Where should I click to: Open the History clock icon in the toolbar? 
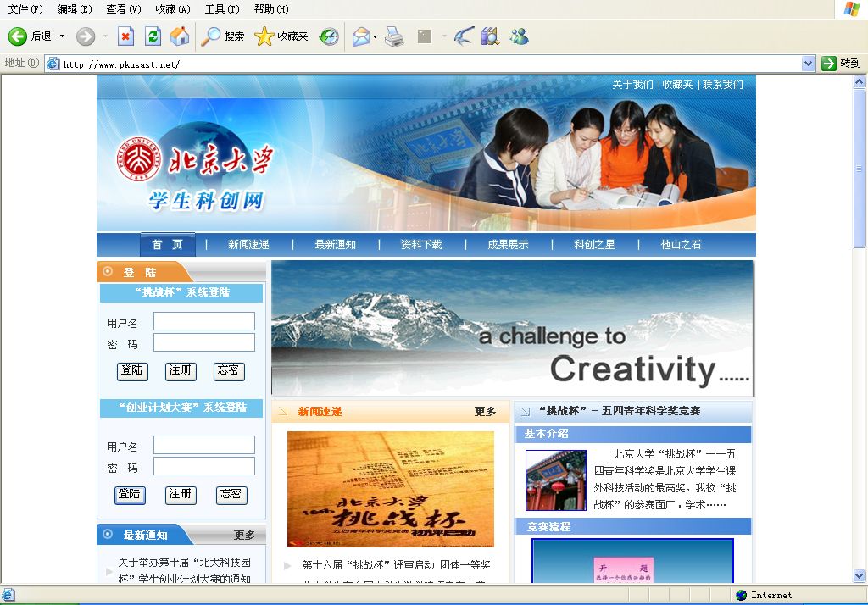click(x=329, y=36)
